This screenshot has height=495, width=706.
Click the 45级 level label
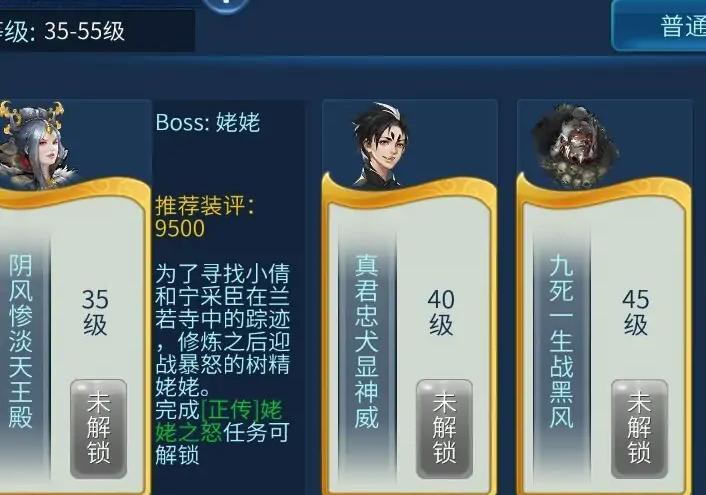pyautogui.click(x=635, y=312)
